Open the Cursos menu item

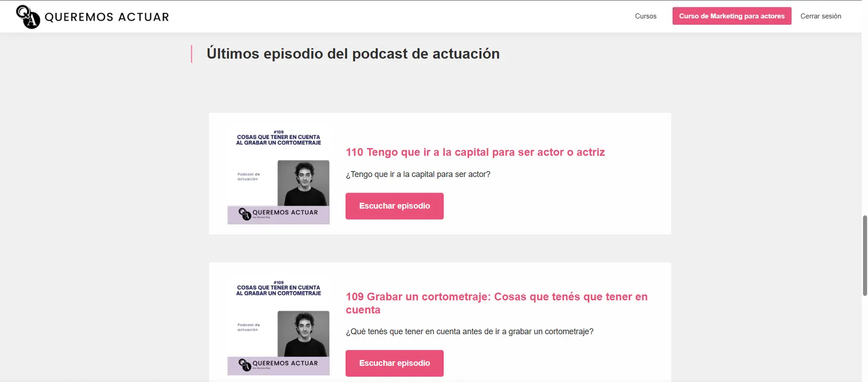coord(646,16)
